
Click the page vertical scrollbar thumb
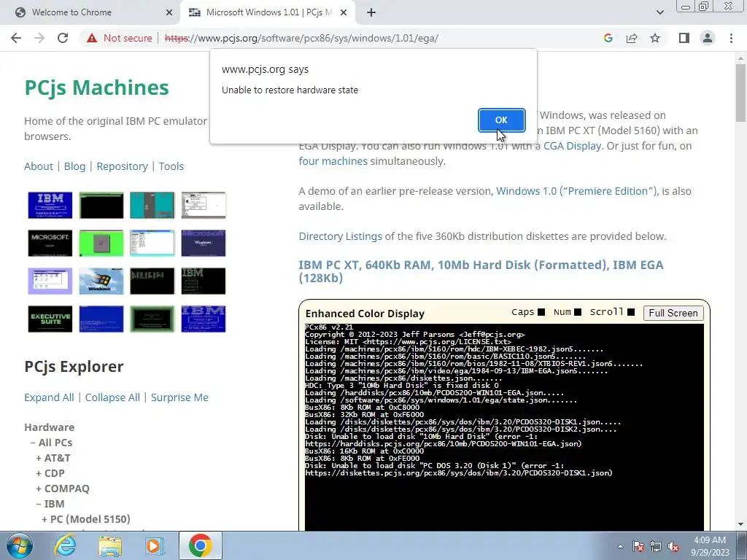(x=740, y=93)
